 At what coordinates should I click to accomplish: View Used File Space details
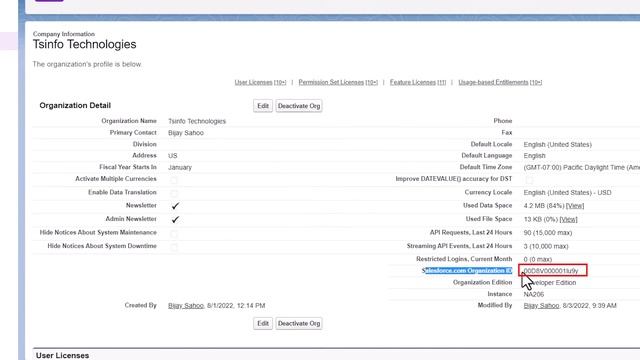click(x=569, y=220)
